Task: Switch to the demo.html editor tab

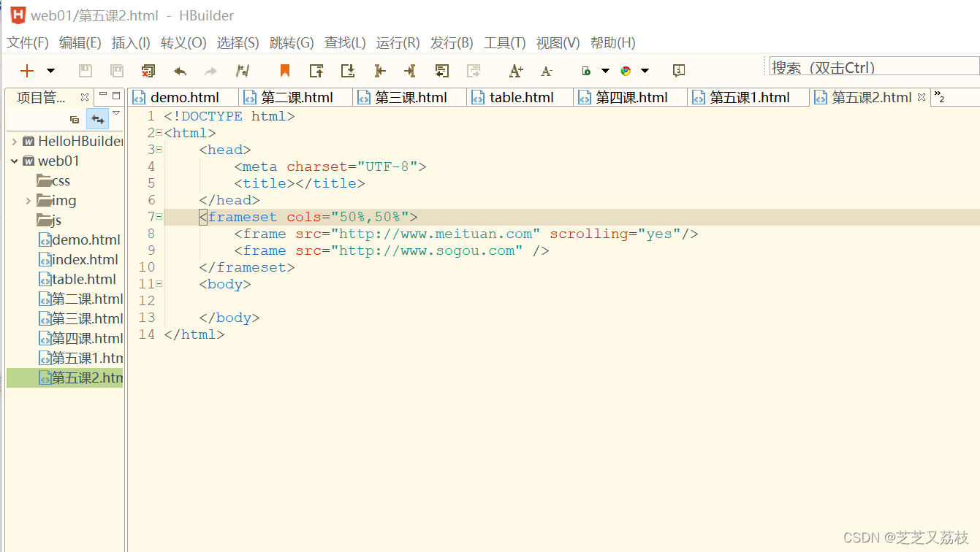Action: [x=183, y=97]
